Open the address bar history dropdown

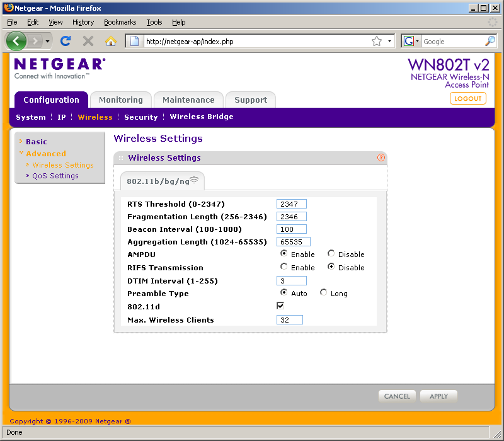tap(389, 41)
